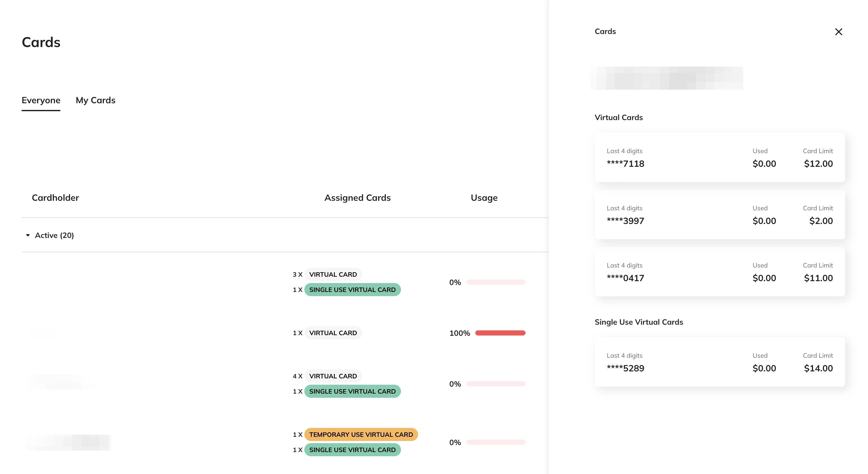Switch to the Everyone tab
The image size is (868, 474).
[x=41, y=100]
